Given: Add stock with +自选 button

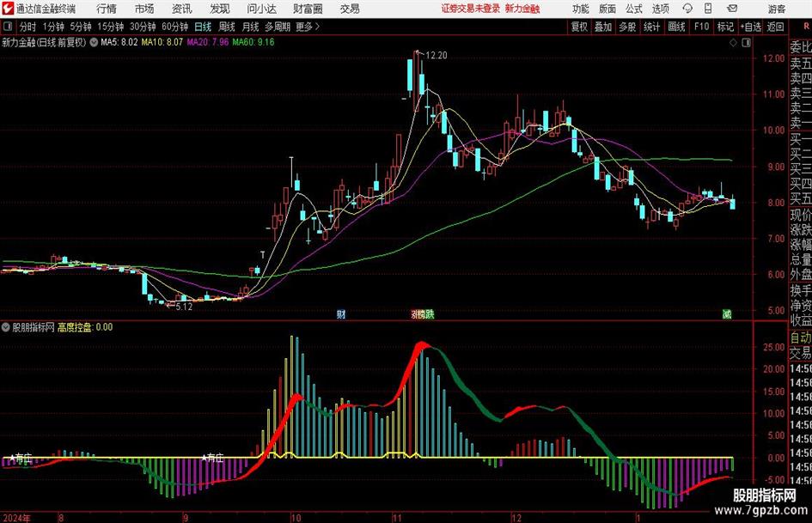Looking at the screenshot, I should coord(751,27).
